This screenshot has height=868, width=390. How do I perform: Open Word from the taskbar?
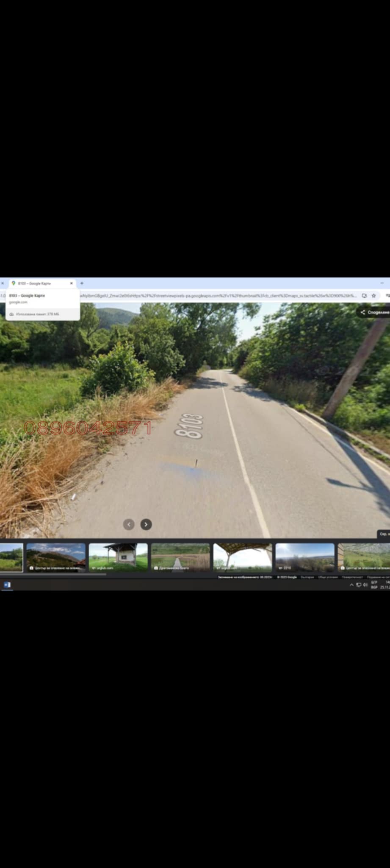pos(7,585)
